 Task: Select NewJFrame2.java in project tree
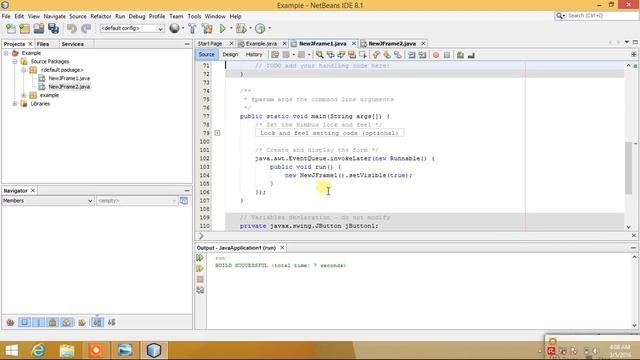69,87
